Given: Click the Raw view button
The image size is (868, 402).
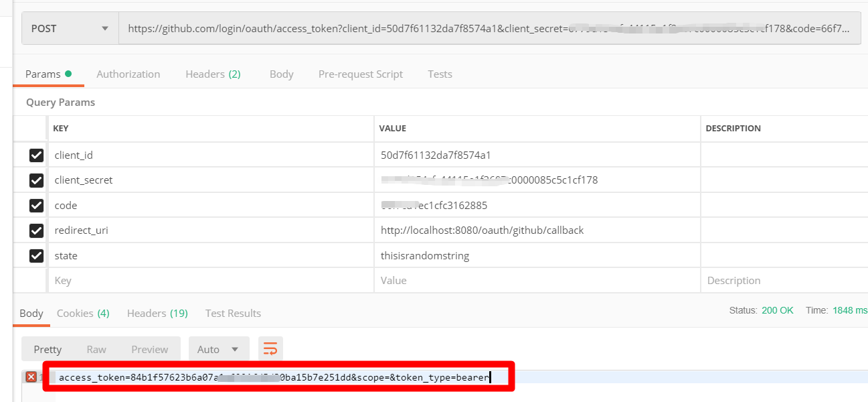Looking at the screenshot, I should pyautogui.click(x=96, y=349).
